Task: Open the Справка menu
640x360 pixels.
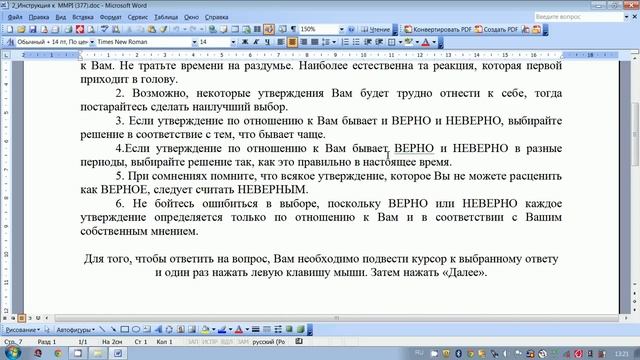Action: 216,17
